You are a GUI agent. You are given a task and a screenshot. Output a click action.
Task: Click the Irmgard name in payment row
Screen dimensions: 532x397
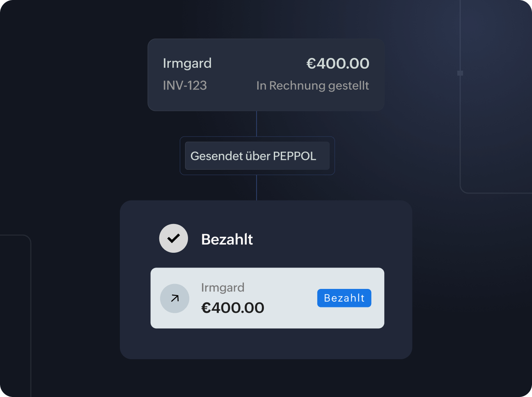(223, 287)
